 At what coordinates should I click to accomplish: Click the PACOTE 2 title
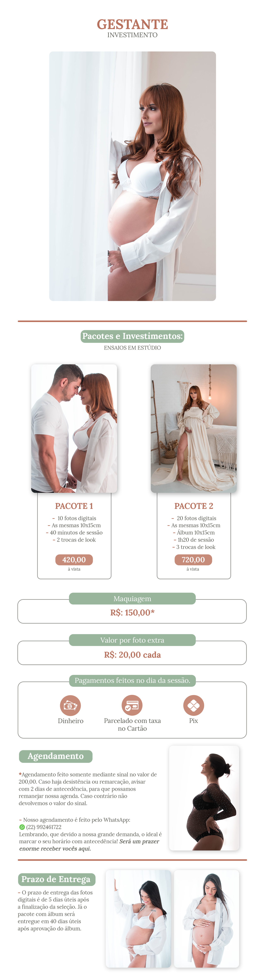194,506
